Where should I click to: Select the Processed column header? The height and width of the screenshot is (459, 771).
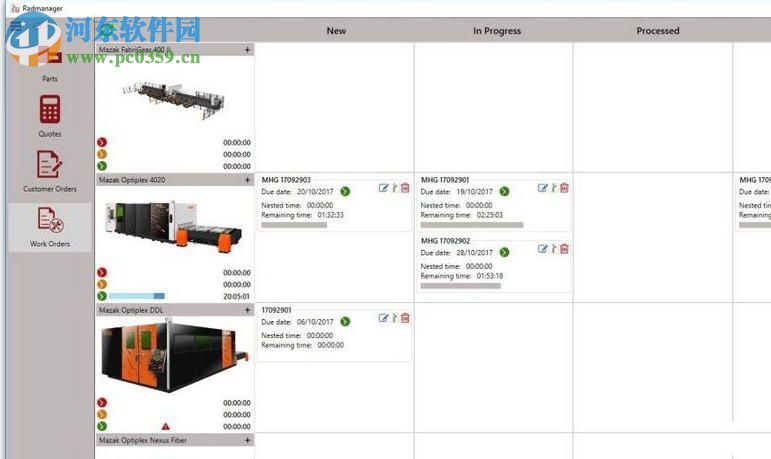point(658,31)
